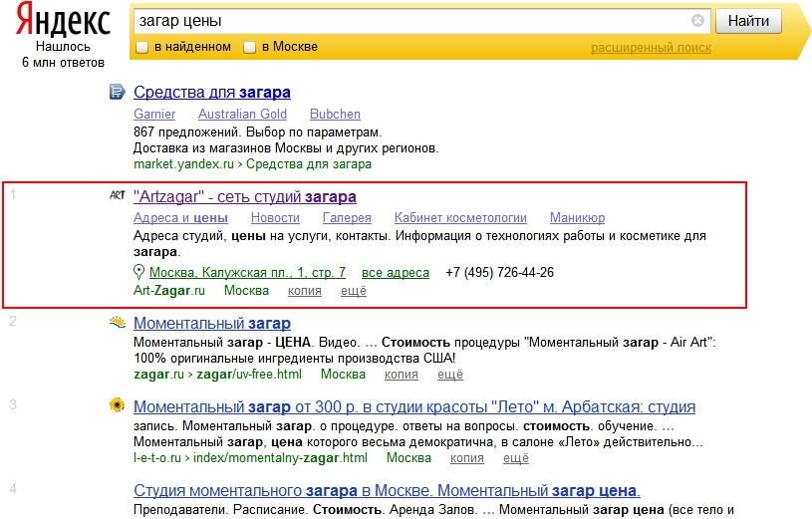Click the sun favicon beside zagar.ru result
812x519 pixels.
118,322
